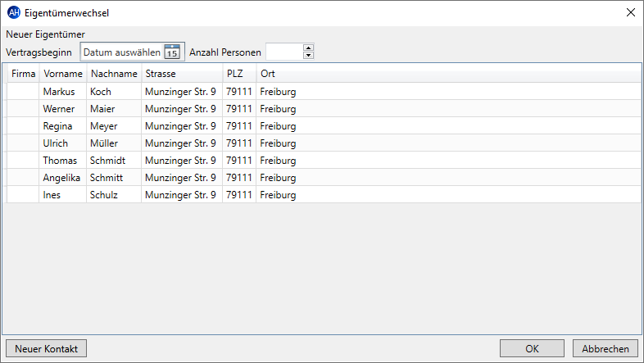Viewport: 644px width, 363px height.
Task: Sort by the Vorname column header
Action: tap(63, 74)
